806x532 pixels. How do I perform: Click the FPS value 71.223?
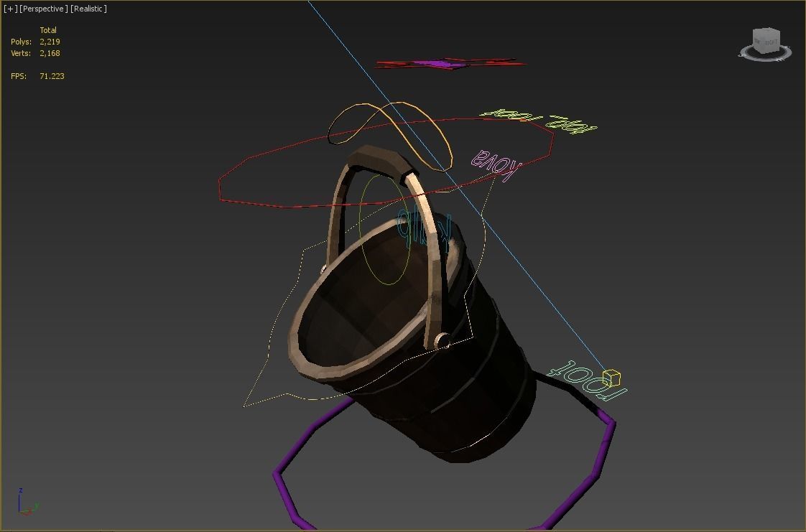52,76
